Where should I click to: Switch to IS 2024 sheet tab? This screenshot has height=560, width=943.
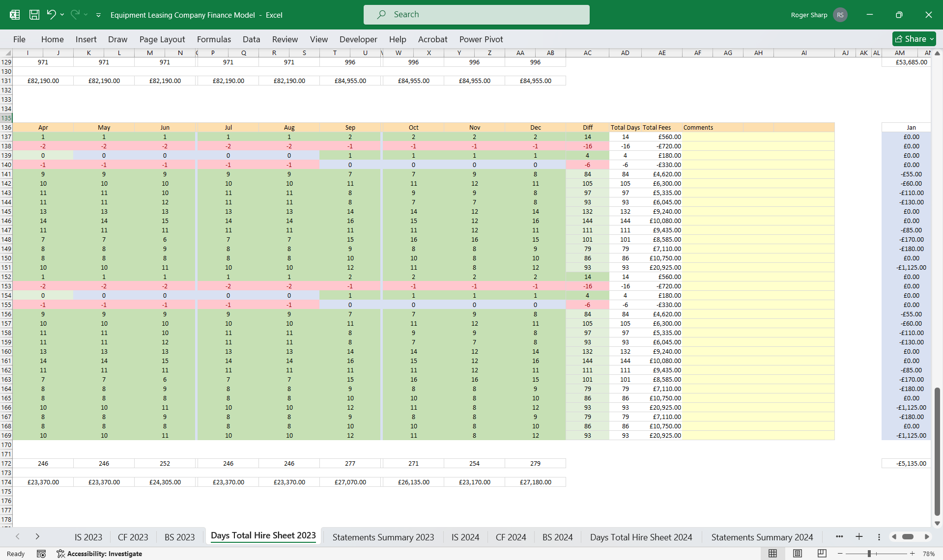(x=465, y=537)
